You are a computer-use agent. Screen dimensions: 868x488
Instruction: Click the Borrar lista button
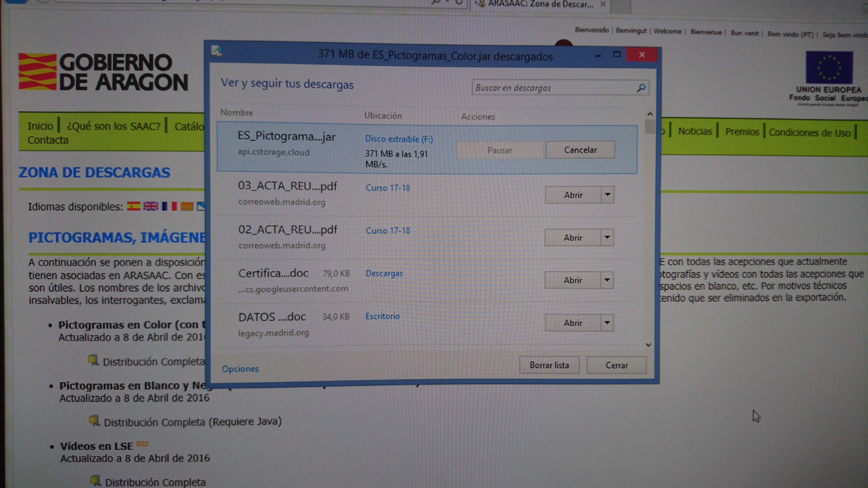[x=549, y=365]
